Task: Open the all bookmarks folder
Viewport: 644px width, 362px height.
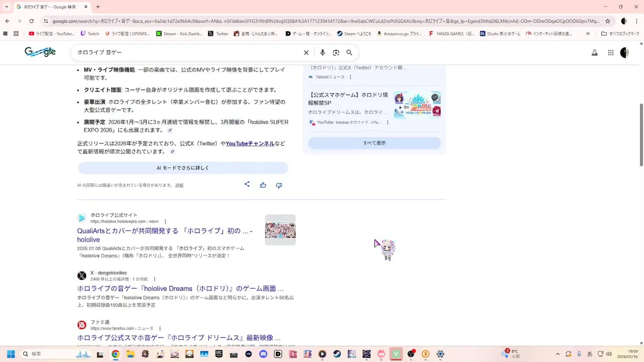Action: 620,34
